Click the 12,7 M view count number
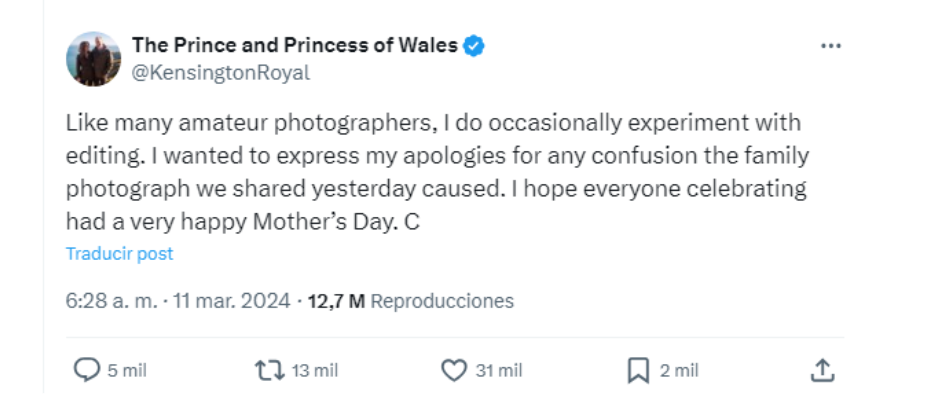Viewport: 927px width, 405px height. [x=337, y=300]
